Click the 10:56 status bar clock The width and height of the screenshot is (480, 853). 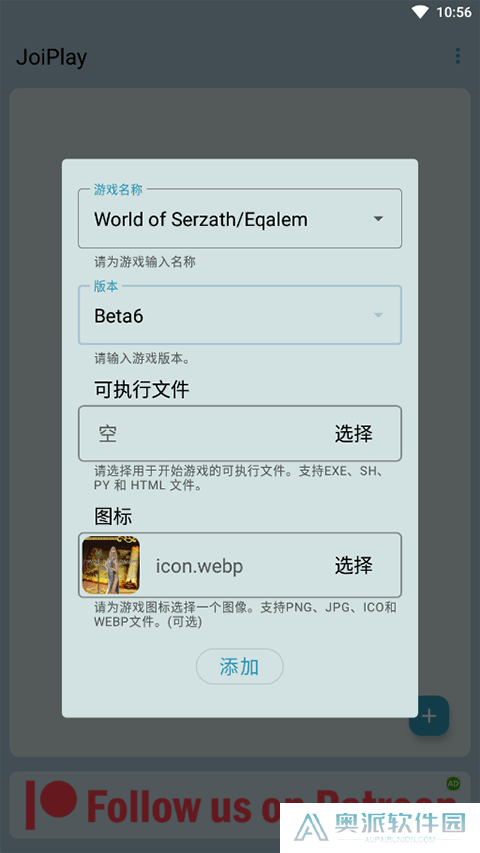point(454,12)
